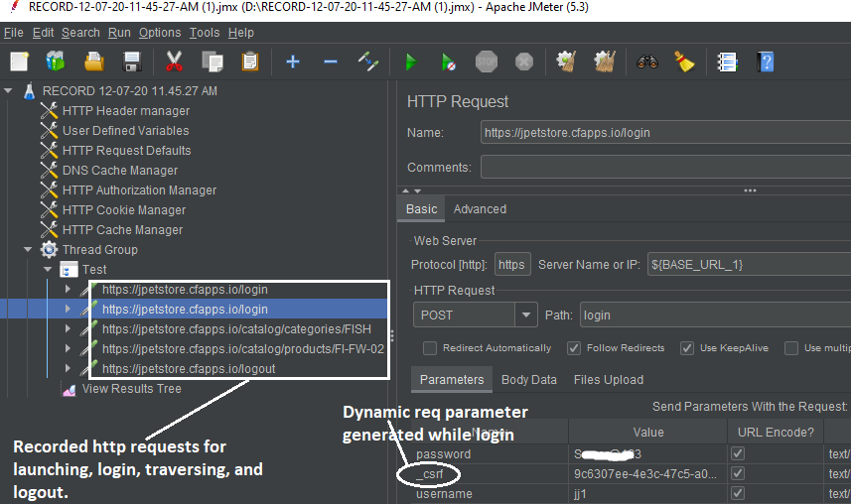This screenshot has width=851, height=504.
Task: Click the Shutdown gray X icon
Action: (523, 62)
